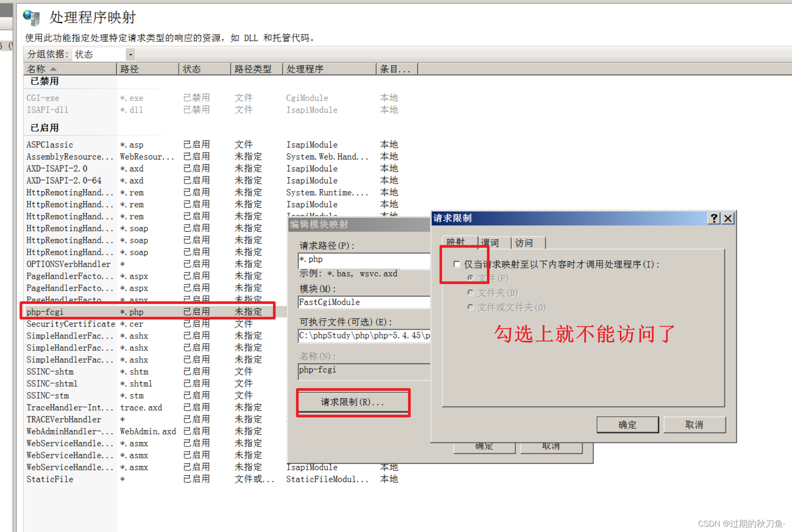Sort by the 路径类型 column header
Image resolution: width=792 pixels, height=532 pixels.
(257, 69)
